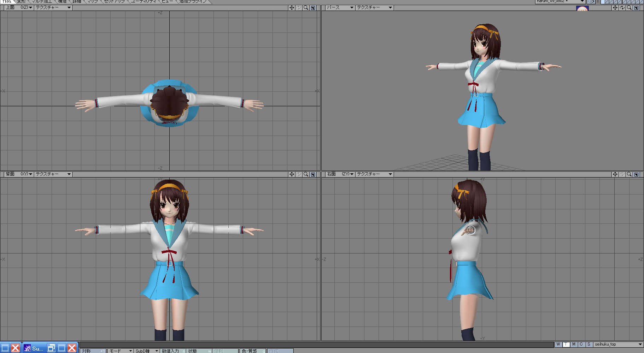Image resolution: width=644 pixels, height=353 pixels.
Task: Click rotate icon in right (ZY) viewport
Action: point(622,174)
